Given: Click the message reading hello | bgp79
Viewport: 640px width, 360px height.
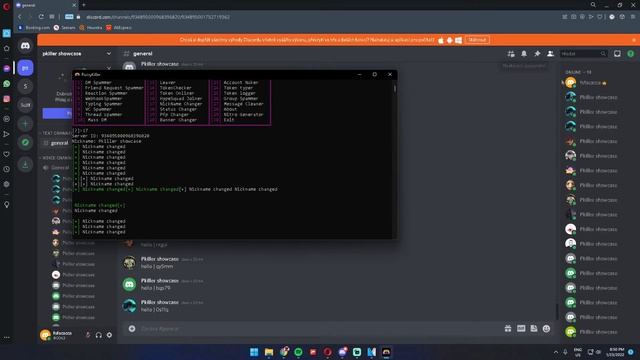Looking at the screenshot, I should coord(156,288).
